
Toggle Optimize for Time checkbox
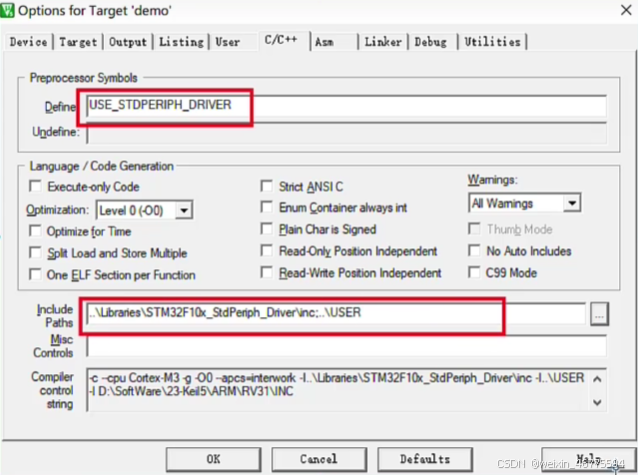coord(35,231)
